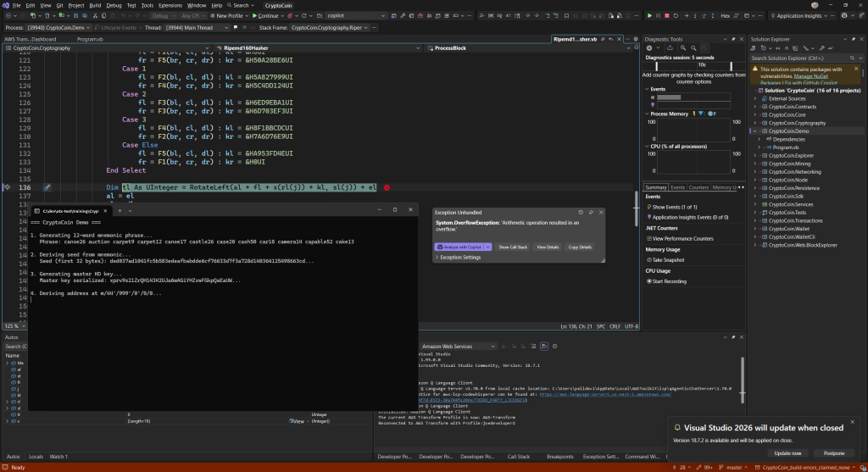Collapse the CryptoCoin.Demo project node
The image size is (868, 472).
pos(755,131)
